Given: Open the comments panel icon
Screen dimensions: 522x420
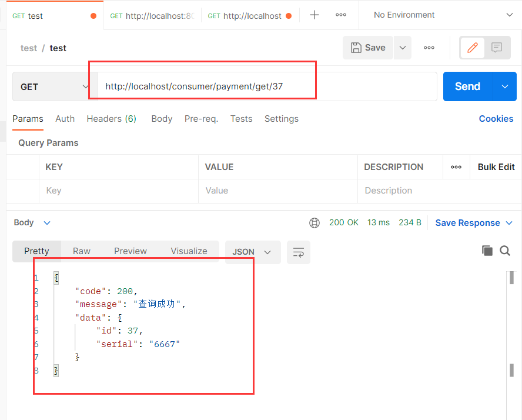Looking at the screenshot, I should (x=496, y=48).
